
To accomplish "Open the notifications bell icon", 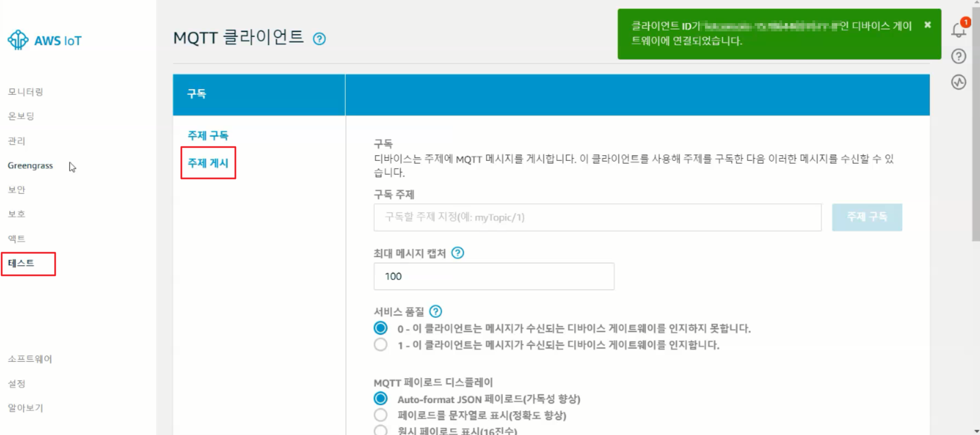I will pos(959,30).
